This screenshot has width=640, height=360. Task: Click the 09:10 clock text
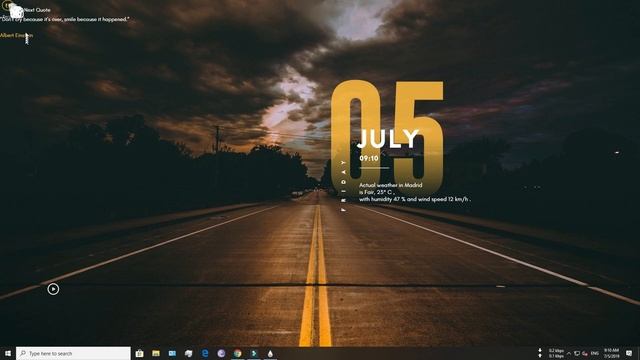tap(369, 158)
